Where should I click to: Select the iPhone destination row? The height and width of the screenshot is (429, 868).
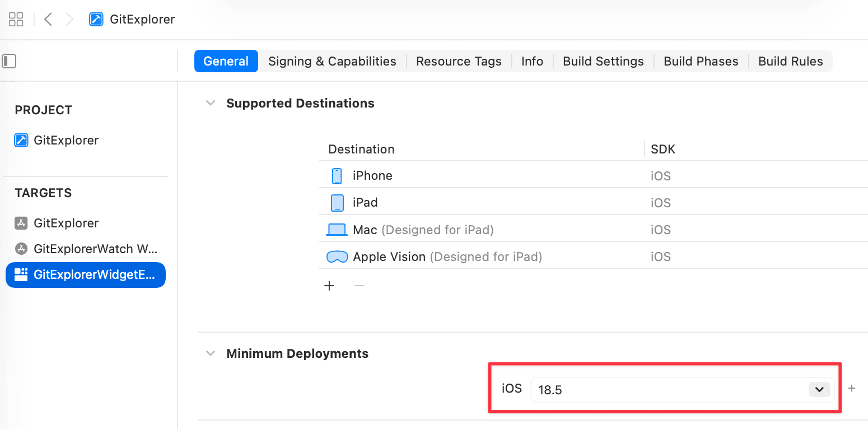594,176
